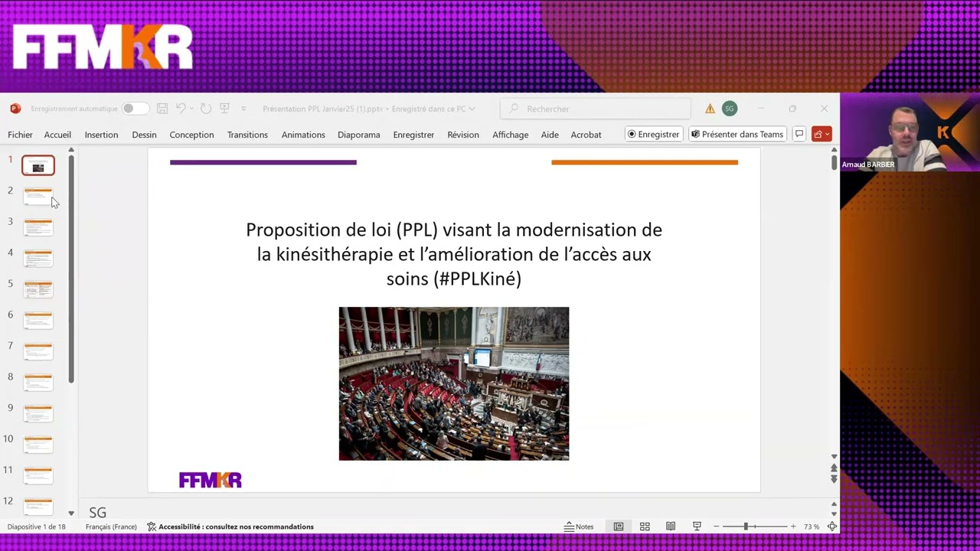Switch to Slide Sorter view icon
This screenshot has width=980, height=551.
click(x=645, y=527)
